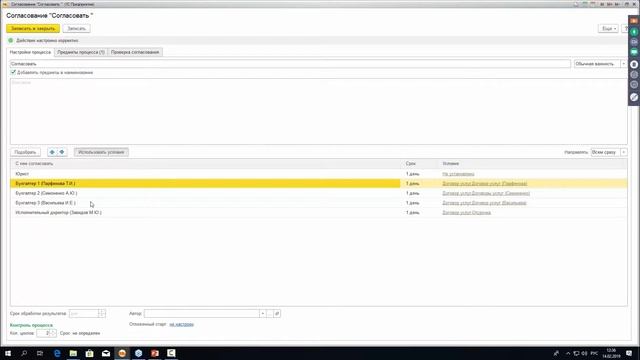
Task: Expand the "Всем сразу" routing dropdown
Action: tap(624, 152)
